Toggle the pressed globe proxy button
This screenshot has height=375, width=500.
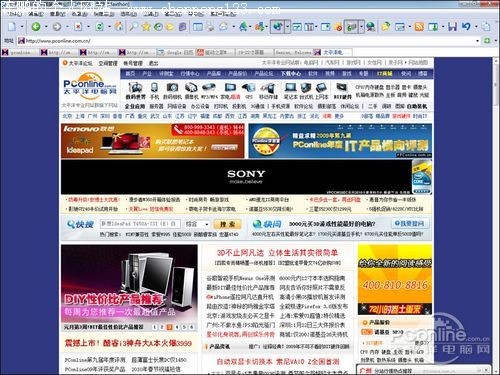pos(277,26)
